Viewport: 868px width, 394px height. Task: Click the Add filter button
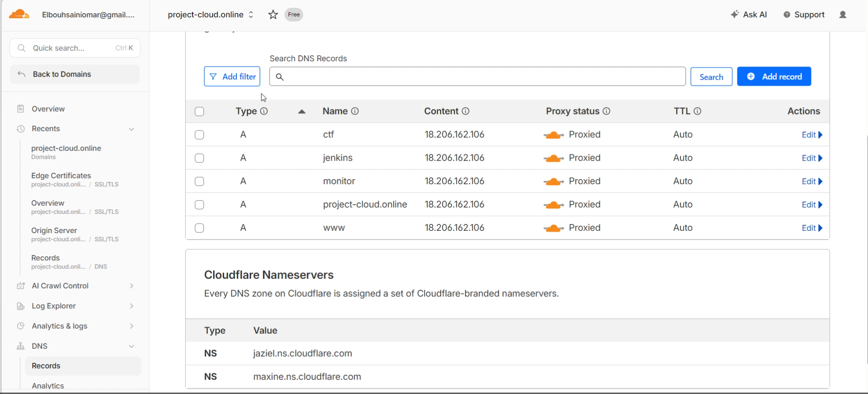tap(232, 77)
